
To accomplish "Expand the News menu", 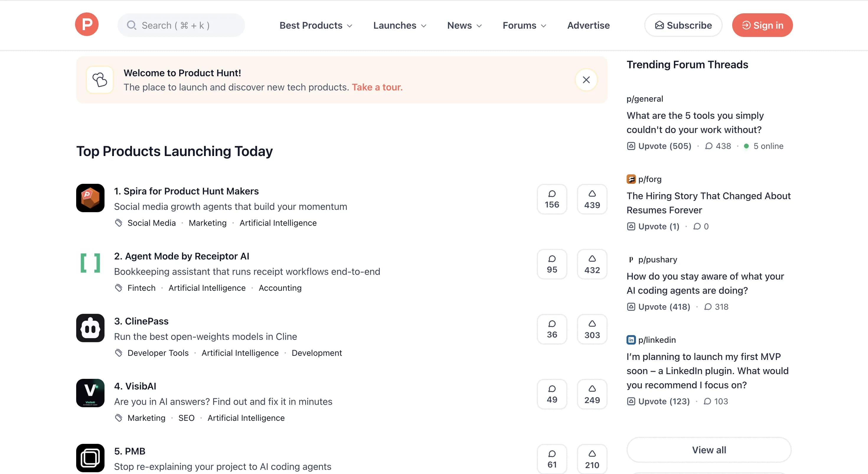I will click(x=464, y=25).
